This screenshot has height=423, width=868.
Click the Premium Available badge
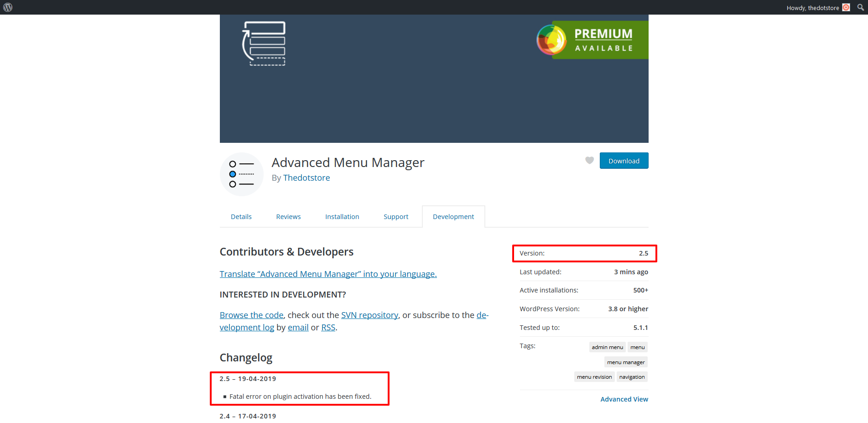592,40
